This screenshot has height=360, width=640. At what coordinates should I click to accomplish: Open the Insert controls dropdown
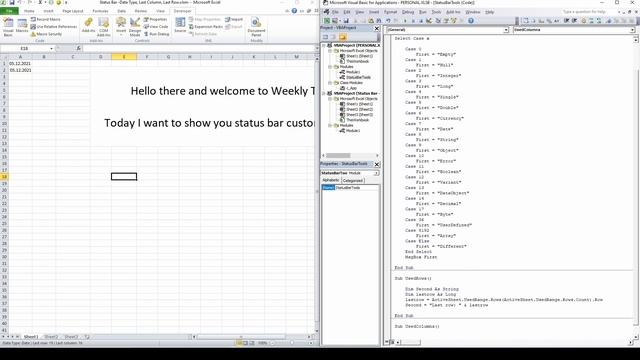(121, 27)
